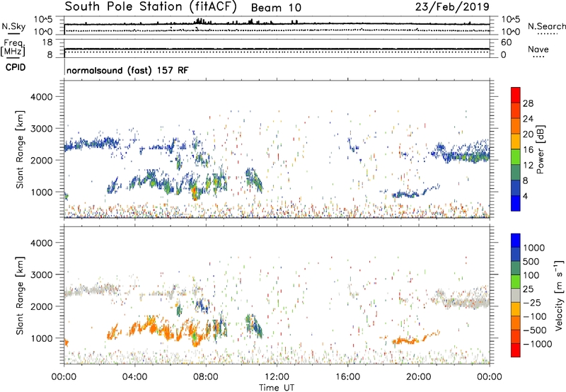Screen dimensions: 566x392
Task: Click 'normalsound (fast) 157 RF' text
Action: (x=127, y=70)
